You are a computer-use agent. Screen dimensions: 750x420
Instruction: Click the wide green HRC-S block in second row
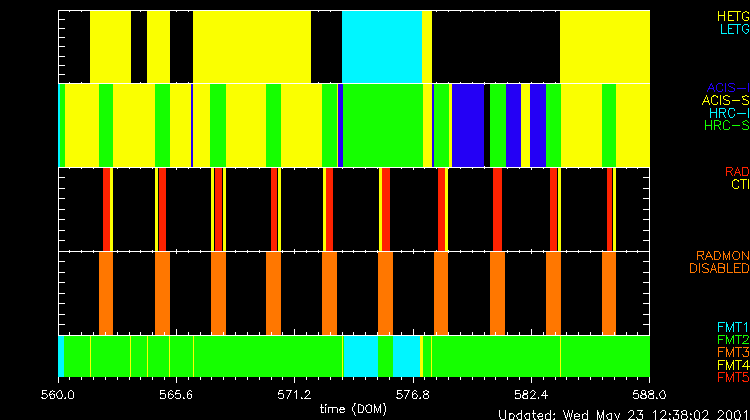[x=384, y=124]
